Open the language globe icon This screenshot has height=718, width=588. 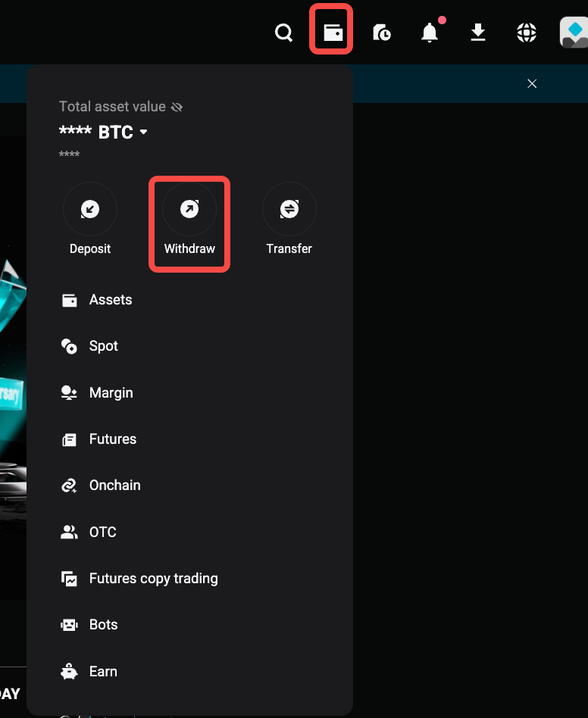point(526,33)
